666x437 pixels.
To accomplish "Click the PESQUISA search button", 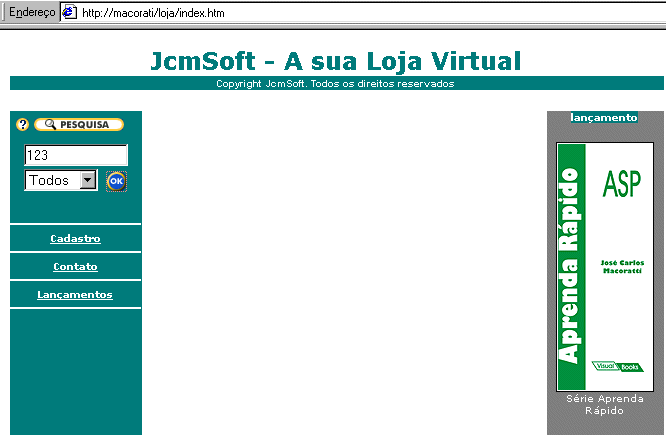I will tap(79, 124).
